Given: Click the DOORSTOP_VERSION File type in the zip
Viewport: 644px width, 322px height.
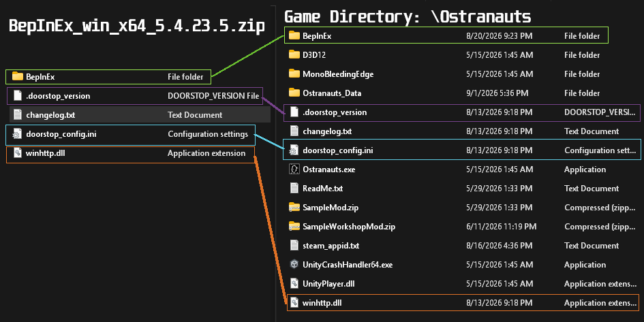Looking at the screenshot, I should click(213, 96).
